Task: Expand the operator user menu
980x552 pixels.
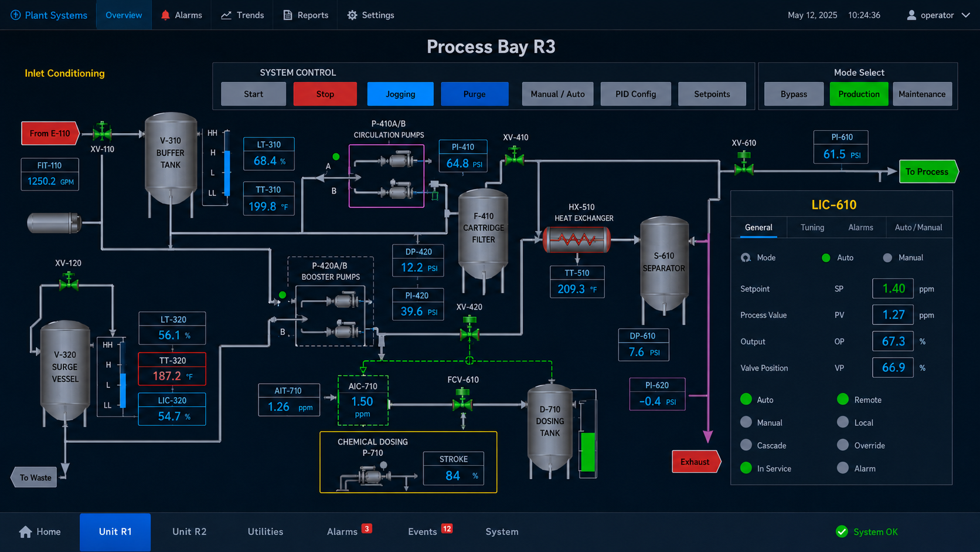Action: (938, 15)
